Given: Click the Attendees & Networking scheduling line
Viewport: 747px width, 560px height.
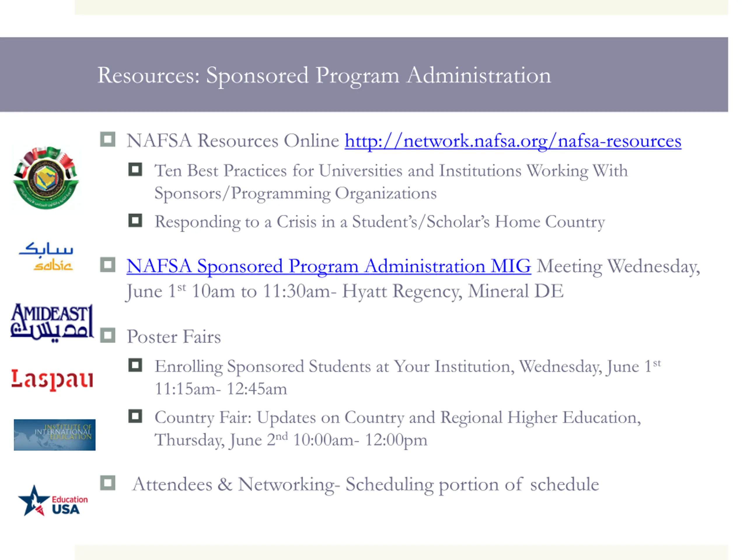Looking at the screenshot, I should click(x=365, y=485).
